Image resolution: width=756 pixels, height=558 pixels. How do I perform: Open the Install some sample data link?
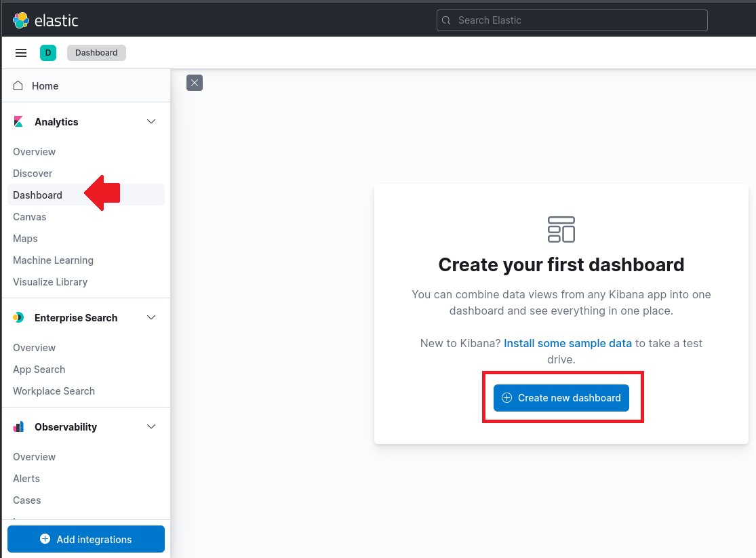coord(568,343)
